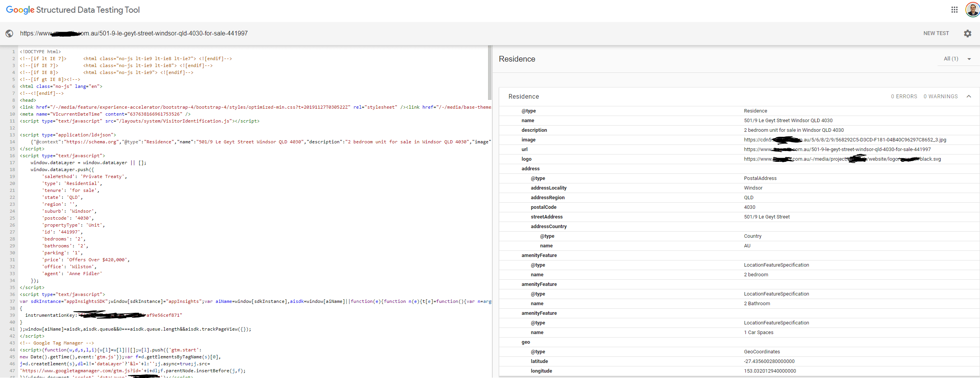The image size is (980, 378).
Task: Click source line 1 '<!DOCTYPE html>'
Action: [x=40, y=52]
